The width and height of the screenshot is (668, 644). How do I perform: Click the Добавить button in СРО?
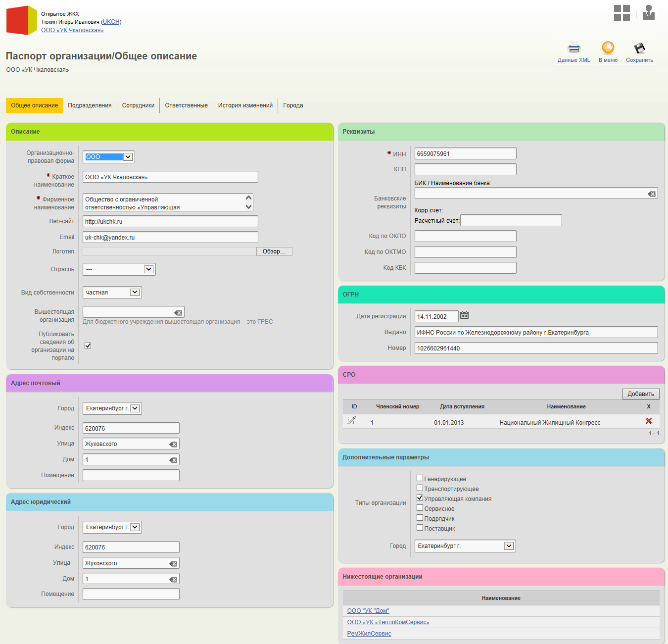(x=640, y=394)
